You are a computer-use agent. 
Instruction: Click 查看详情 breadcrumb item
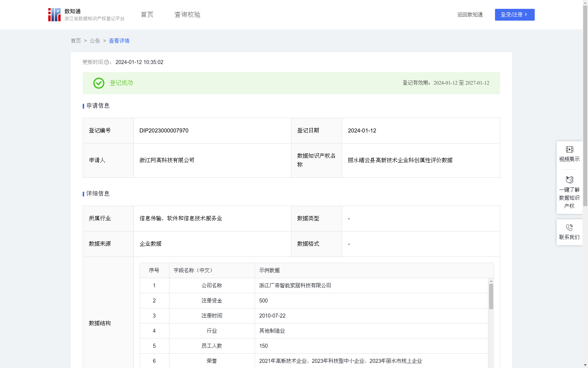pos(119,41)
